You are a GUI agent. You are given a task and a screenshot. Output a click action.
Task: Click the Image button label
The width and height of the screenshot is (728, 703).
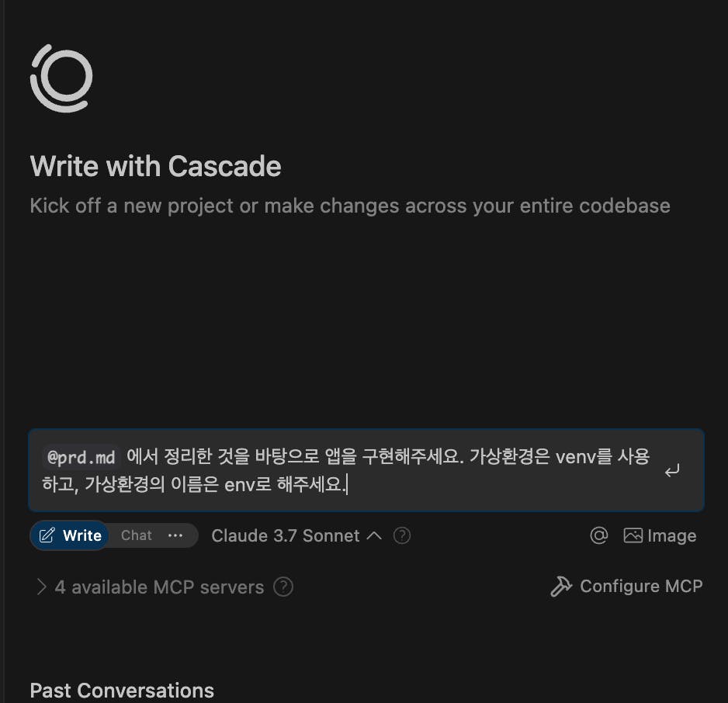tap(671, 535)
